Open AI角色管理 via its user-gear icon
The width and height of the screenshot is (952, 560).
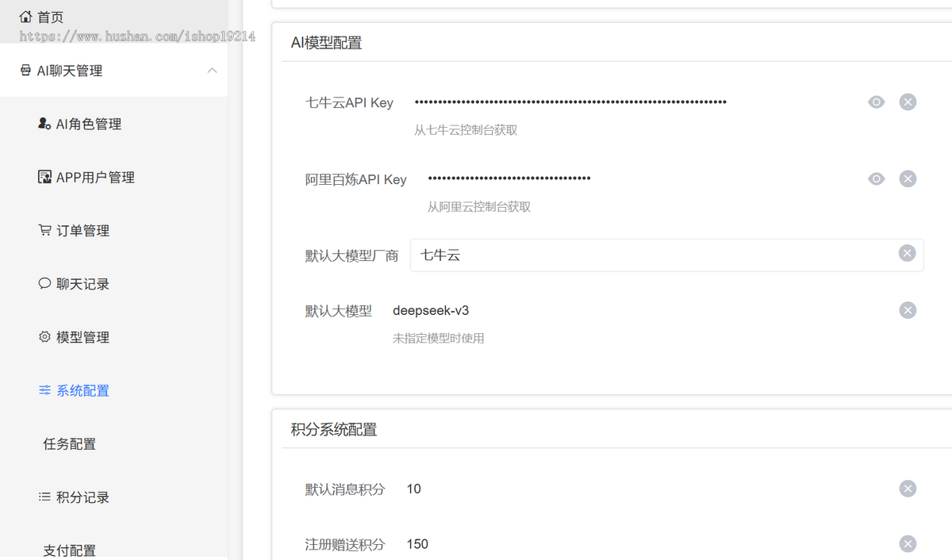coord(44,124)
